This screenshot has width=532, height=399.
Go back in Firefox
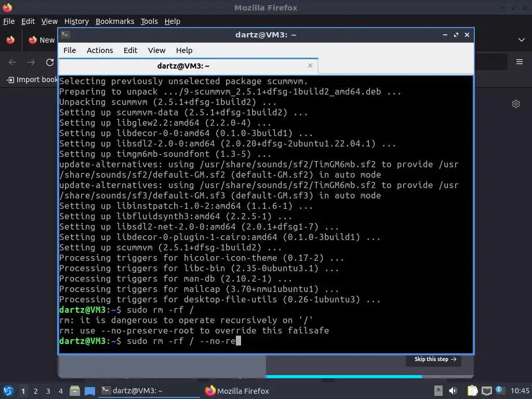(12, 62)
